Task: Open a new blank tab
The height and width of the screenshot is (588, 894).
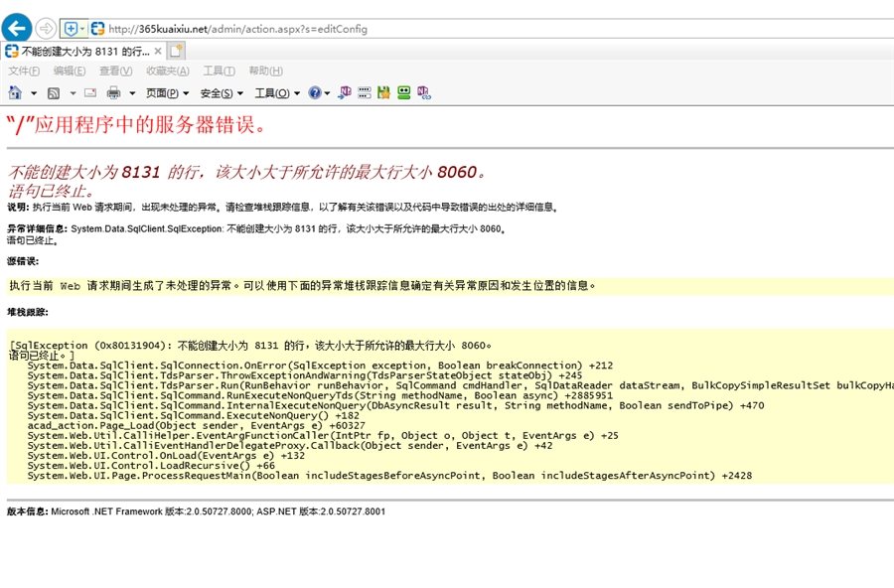Action: click(x=177, y=51)
